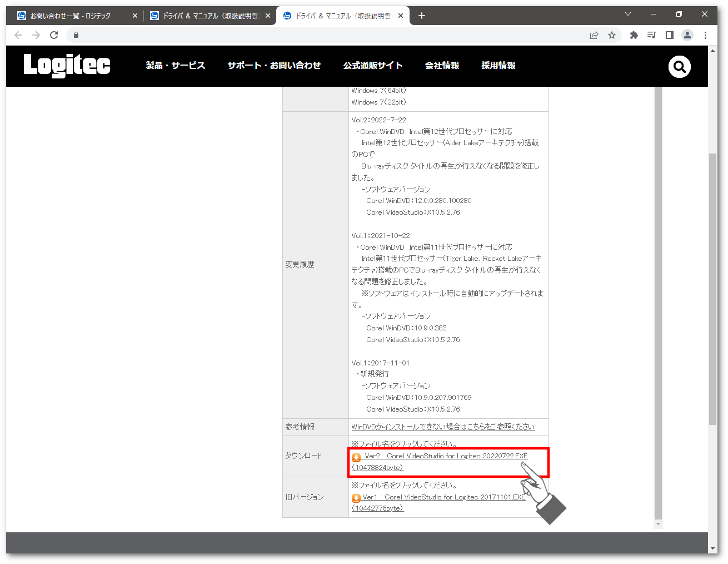
Task: Select the ダウンロード row label
Action: [303, 456]
